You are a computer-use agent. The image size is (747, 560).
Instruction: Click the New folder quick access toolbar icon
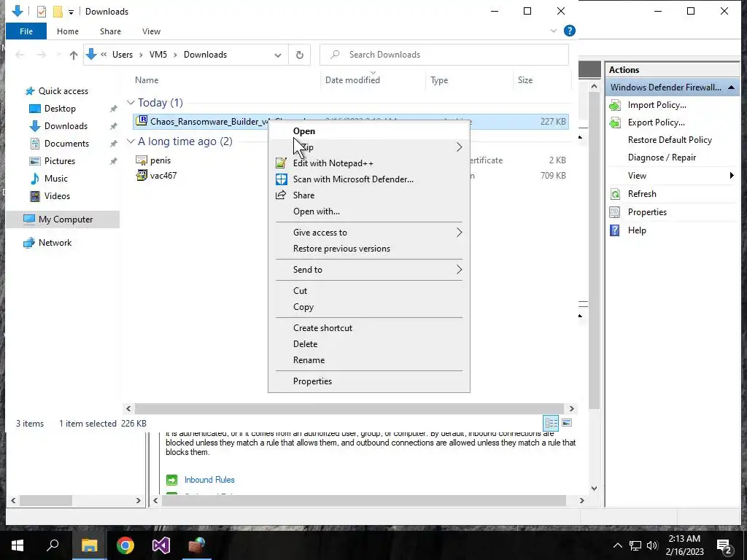(58, 12)
